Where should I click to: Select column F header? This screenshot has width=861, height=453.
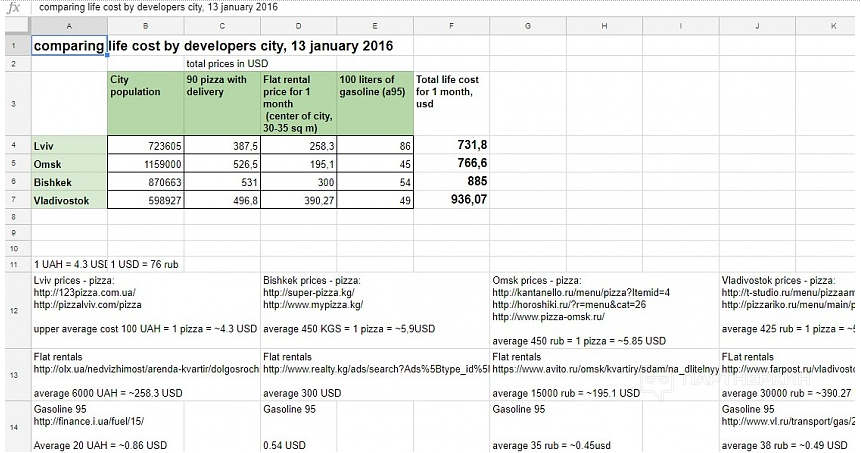(451, 26)
